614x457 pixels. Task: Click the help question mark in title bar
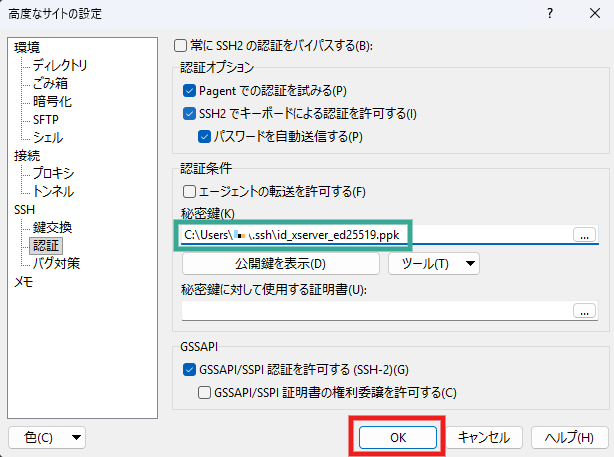(549, 15)
